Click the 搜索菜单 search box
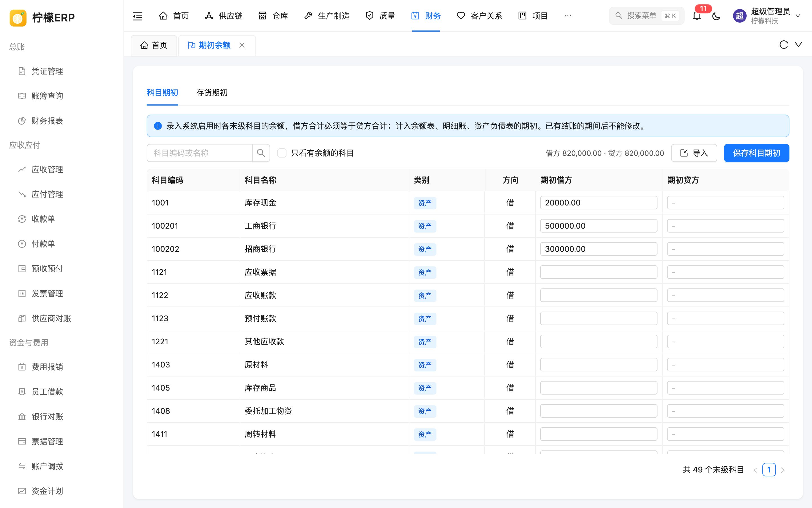The height and width of the screenshot is (508, 812). coord(646,16)
